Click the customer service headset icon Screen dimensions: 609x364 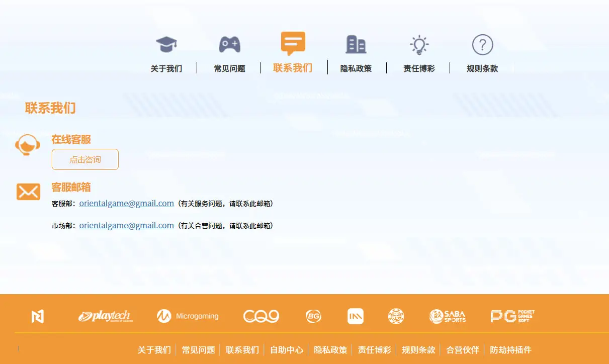click(28, 145)
